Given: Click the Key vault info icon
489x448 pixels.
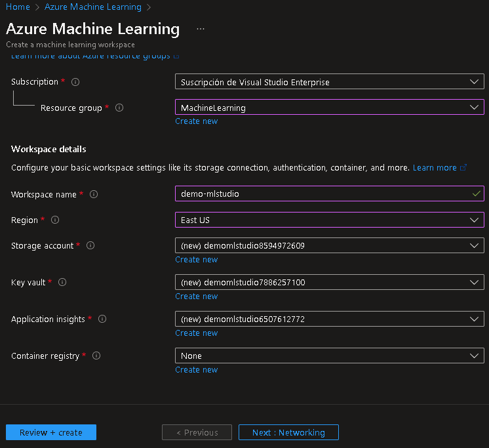Looking at the screenshot, I should pyautogui.click(x=62, y=282).
